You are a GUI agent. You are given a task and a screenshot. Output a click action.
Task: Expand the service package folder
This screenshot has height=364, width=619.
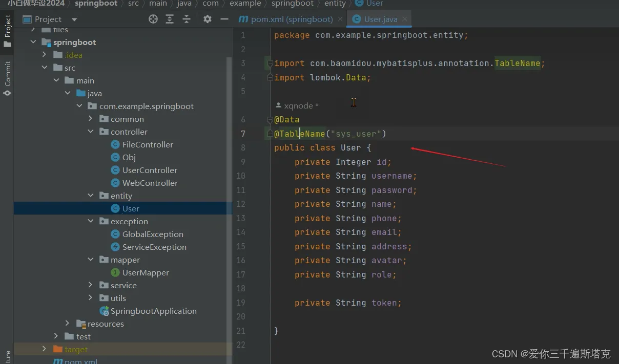pos(91,285)
